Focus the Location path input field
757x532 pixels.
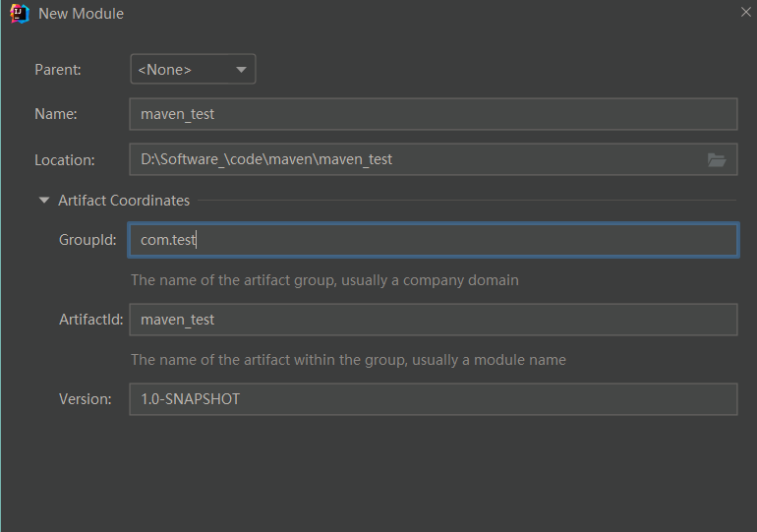413,159
